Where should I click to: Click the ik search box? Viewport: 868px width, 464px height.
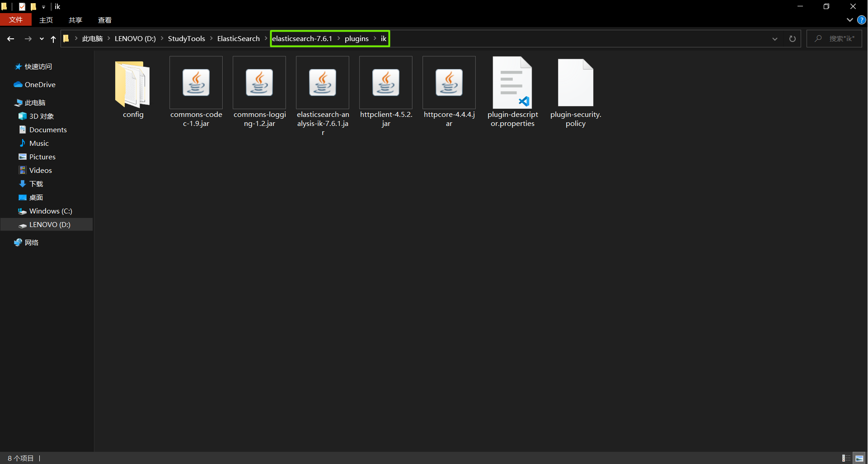coord(834,39)
